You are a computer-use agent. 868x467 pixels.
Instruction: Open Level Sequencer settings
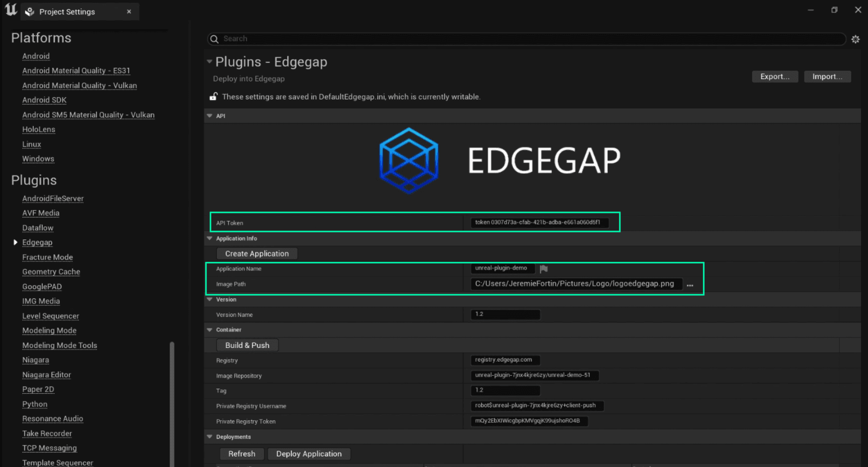point(51,316)
